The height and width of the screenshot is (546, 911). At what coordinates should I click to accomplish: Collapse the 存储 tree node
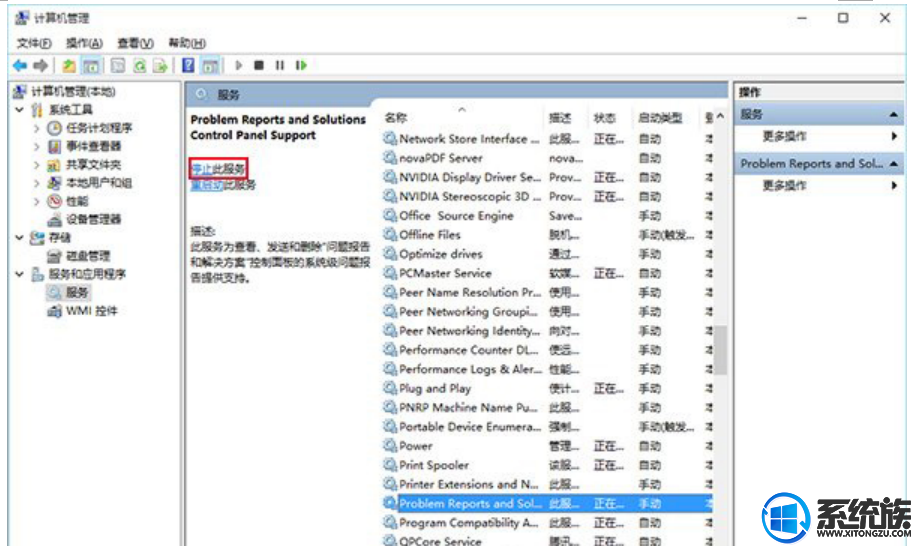pyautogui.click(x=19, y=238)
